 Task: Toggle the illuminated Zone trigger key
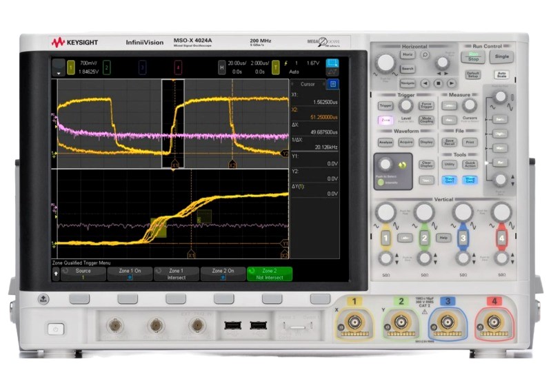[385, 120]
